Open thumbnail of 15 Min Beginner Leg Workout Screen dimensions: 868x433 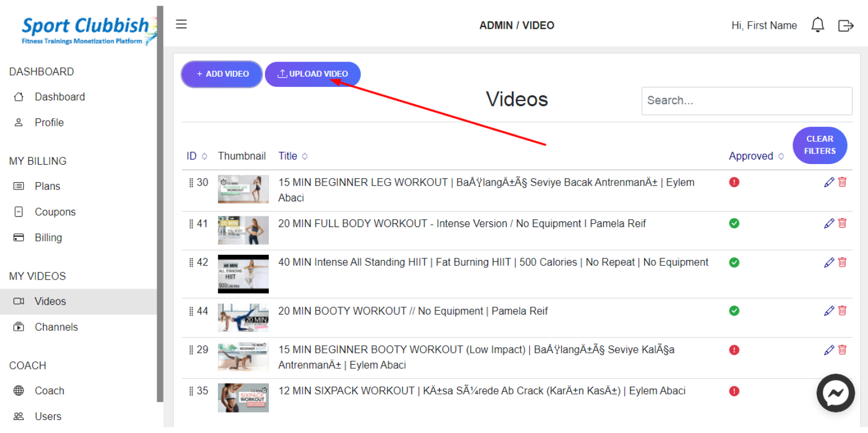pos(243,189)
